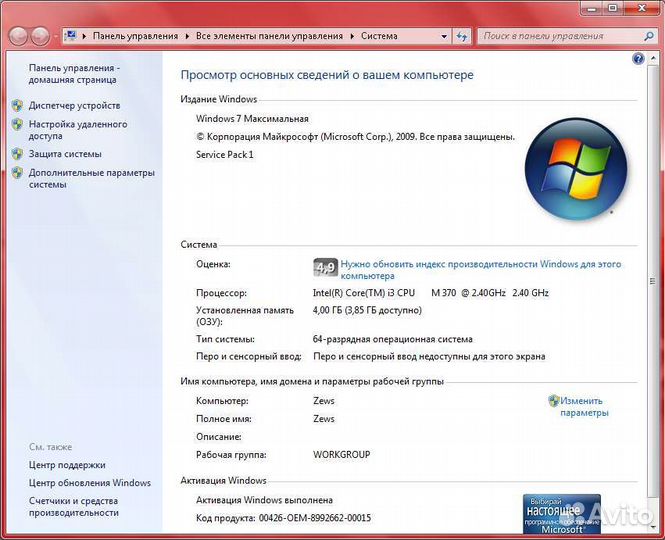Image resolution: width=665 pixels, height=540 pixels.
Task: Click the update Windows performance index link
Action: pos(481,270)
